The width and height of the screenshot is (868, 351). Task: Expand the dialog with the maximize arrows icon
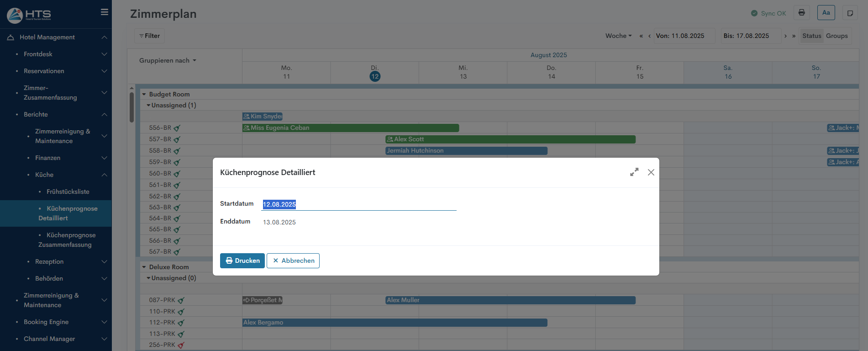(634, 172)
